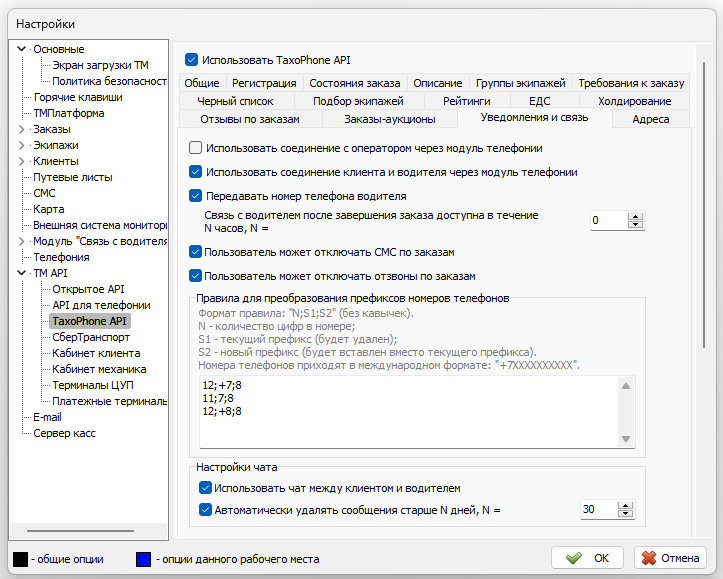Viewport: 723px width, 579px height.
Task: Open Кабинет механика settings
Action: [x=99, y=369]
